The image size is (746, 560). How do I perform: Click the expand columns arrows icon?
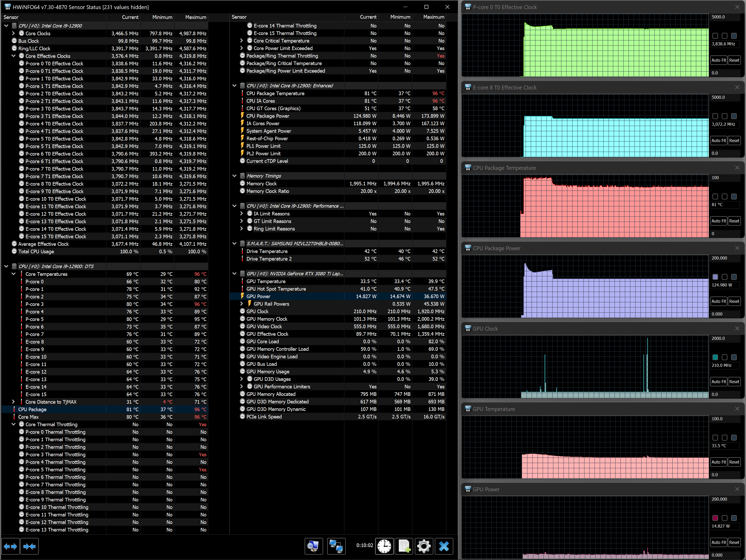click(10, 546)
